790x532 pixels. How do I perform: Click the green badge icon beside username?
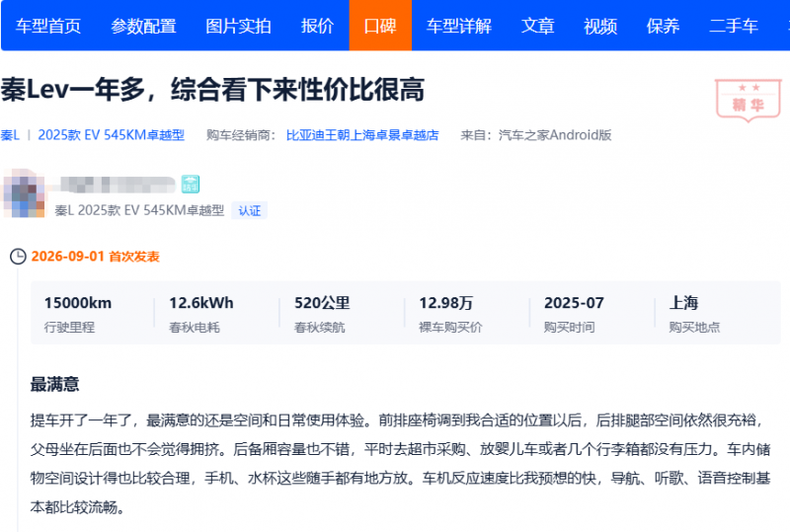191,185
